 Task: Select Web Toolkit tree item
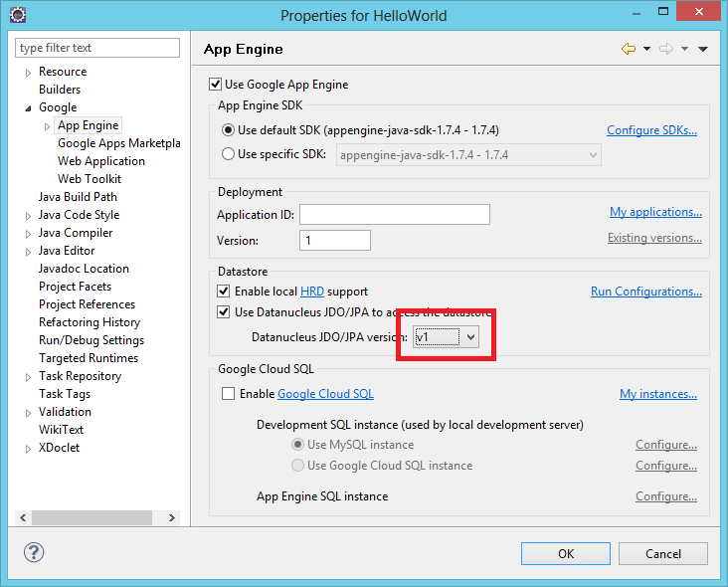(x=90, y=179)
